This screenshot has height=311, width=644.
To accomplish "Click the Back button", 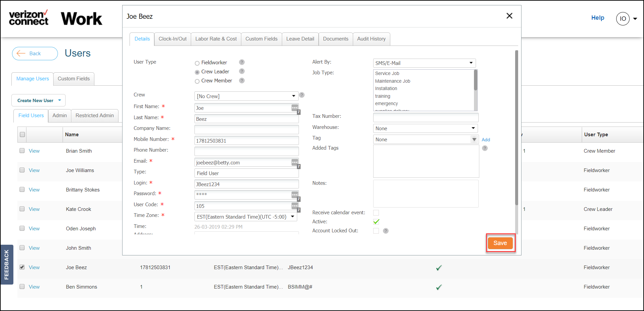I will click(x=35, y=54).
